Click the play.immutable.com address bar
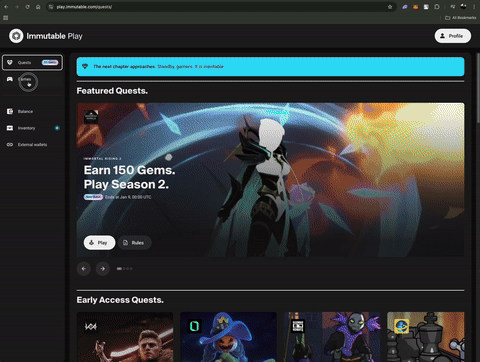Viewport: 480px width, 362px height. [220, 7]
